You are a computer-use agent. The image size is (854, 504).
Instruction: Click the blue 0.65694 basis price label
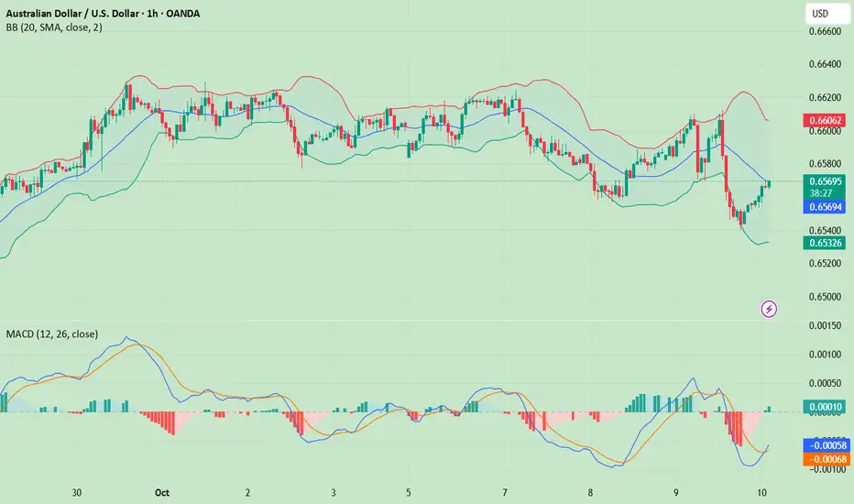click(x=825, y=206)
